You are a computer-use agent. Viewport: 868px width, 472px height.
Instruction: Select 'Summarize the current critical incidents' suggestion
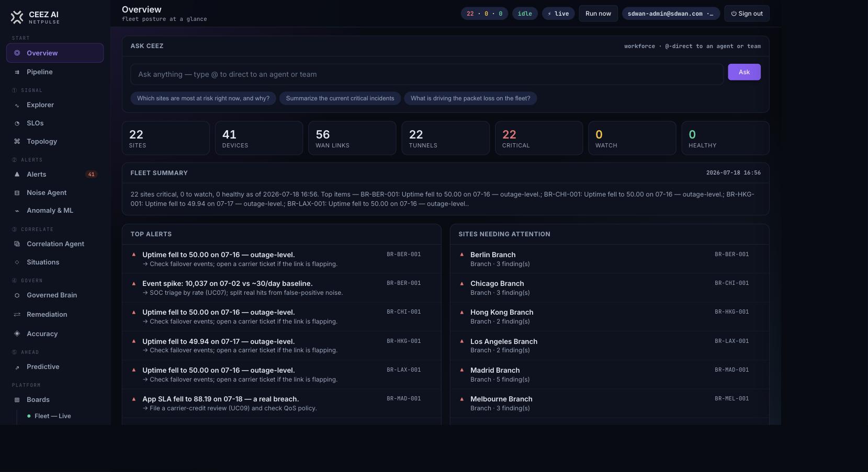[340, 98]
